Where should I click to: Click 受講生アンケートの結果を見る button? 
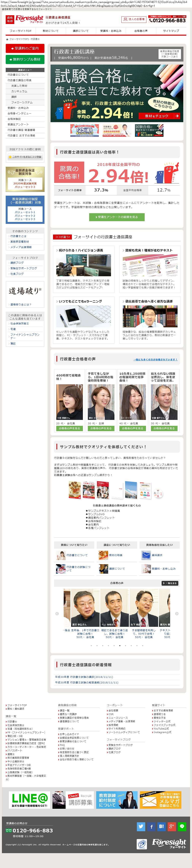point(117,217)
